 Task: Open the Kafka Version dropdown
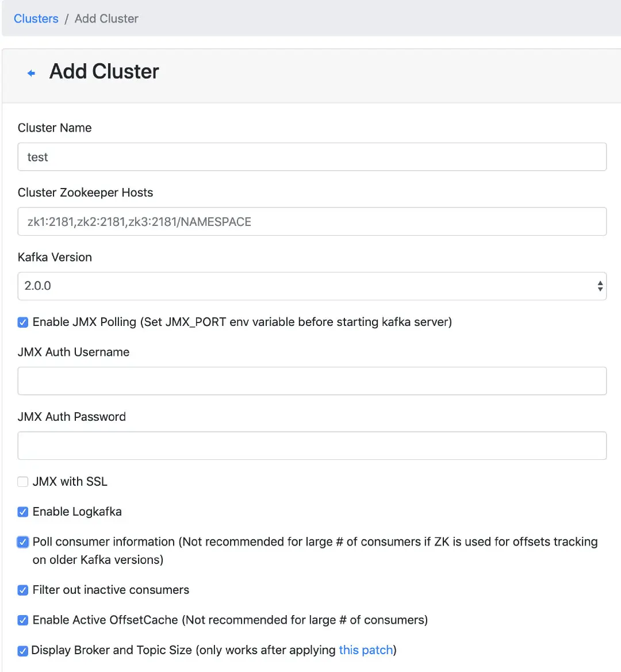[305, 286]
